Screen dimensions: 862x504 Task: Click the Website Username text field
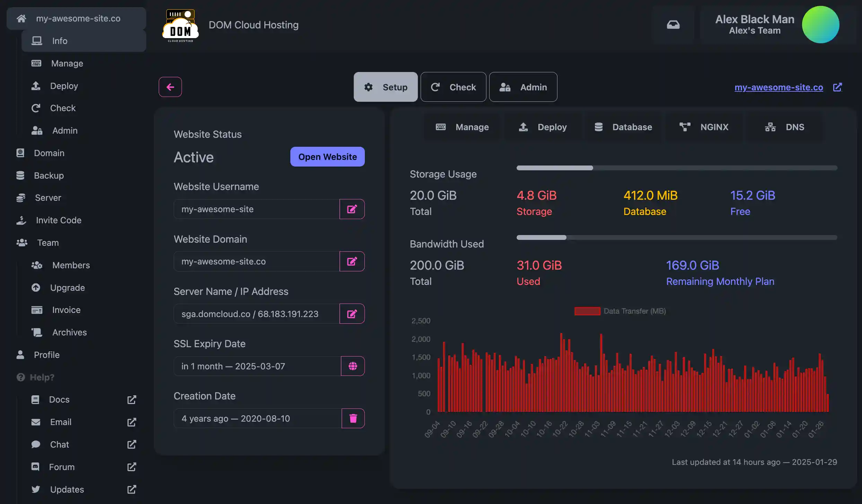(x=256, y=209)
